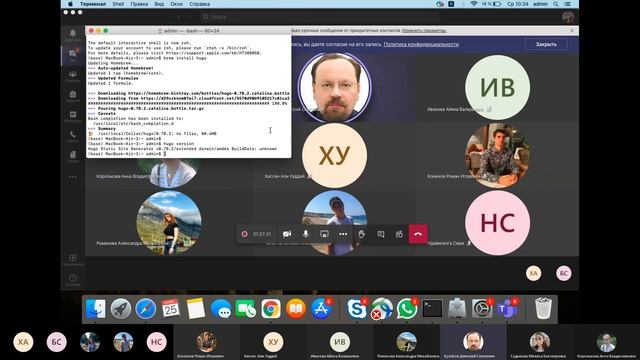Image resolution: width=640 pixels, height=360 pixels.
Task: Open Microsoft Teams from the Dock
Action: [x=507, y=309]
